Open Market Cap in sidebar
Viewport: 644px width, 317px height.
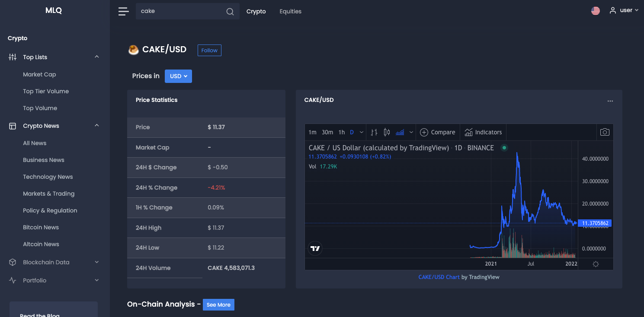[x=39, y=74]
